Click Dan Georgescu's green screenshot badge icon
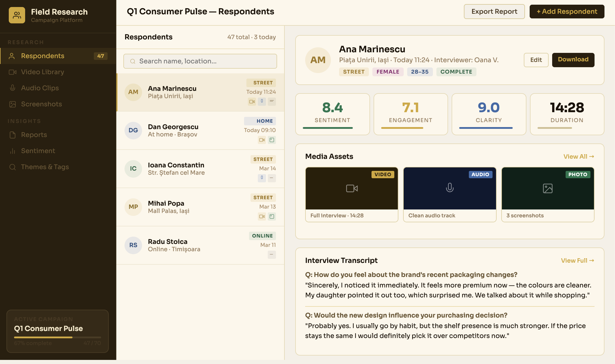This screenshot has height=364, width=615. [x=272, y=140]
